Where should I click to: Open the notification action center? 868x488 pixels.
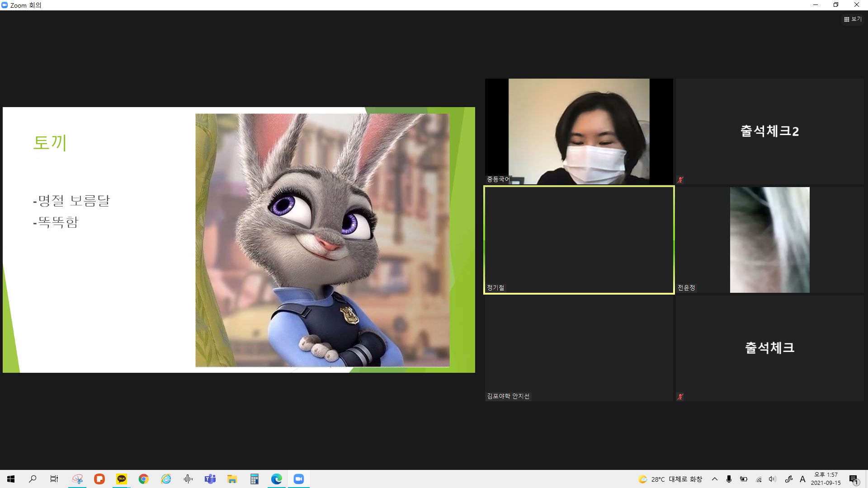pyautogui.click(x=854, y=479)
